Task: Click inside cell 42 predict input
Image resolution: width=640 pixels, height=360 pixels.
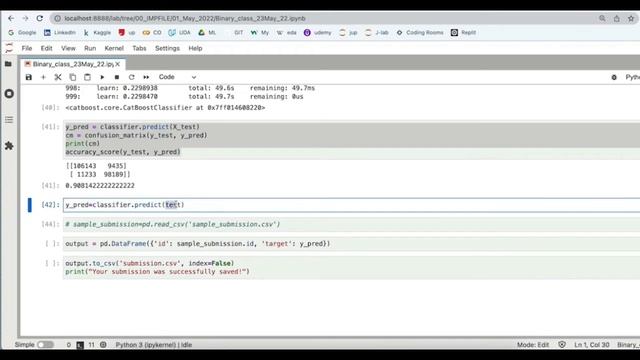Action: click(x=351, y=204)
